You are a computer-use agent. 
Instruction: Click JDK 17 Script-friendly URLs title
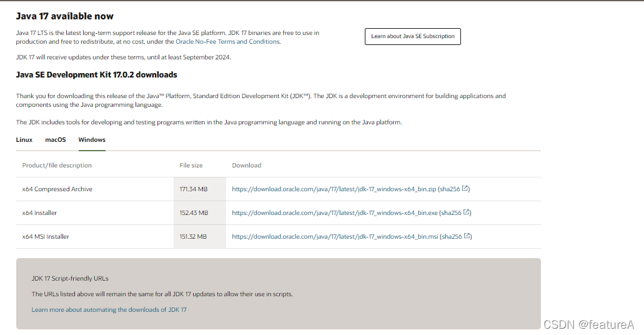tap(70, 279)
